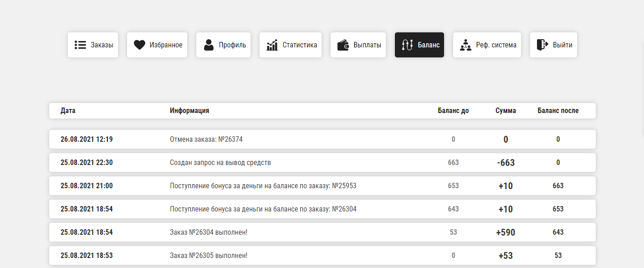The height and width of the screenshot is (268, 644).
Task: Switch to the Статистика tab label
Action: point(300,45)
